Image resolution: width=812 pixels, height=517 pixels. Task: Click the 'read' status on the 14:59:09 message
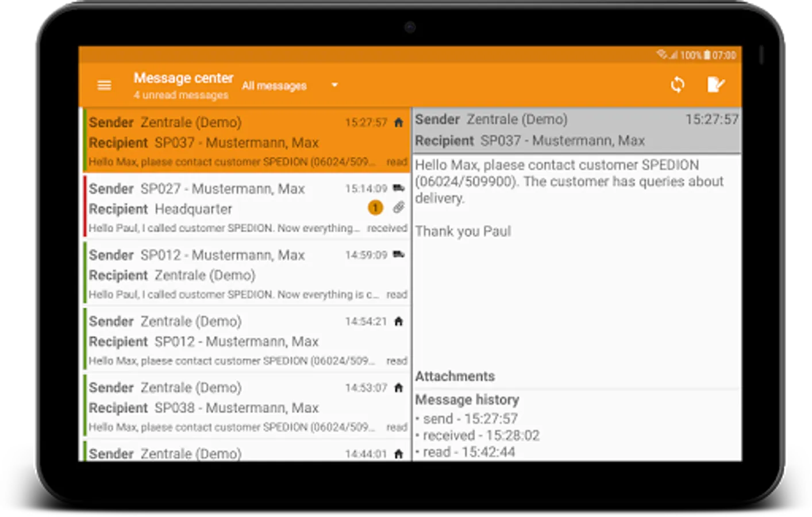[397, 295]
